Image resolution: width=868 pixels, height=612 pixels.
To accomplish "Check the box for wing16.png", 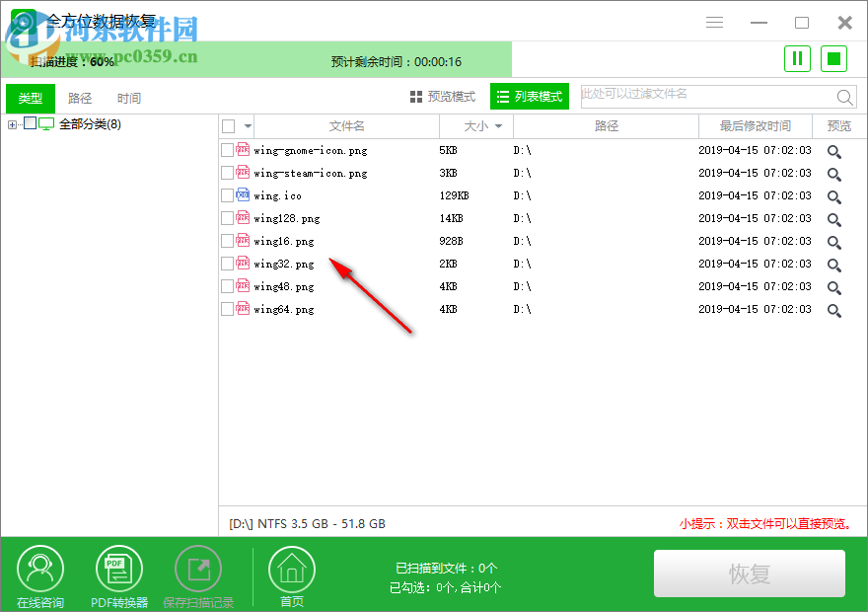I will click(x=227, y=241).
